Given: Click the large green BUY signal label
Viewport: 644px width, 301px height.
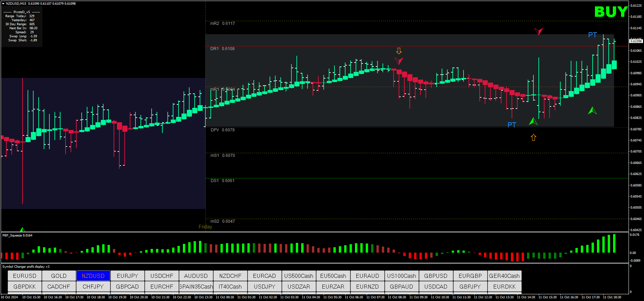Looking at the screenshot, I should pos(610,12).
